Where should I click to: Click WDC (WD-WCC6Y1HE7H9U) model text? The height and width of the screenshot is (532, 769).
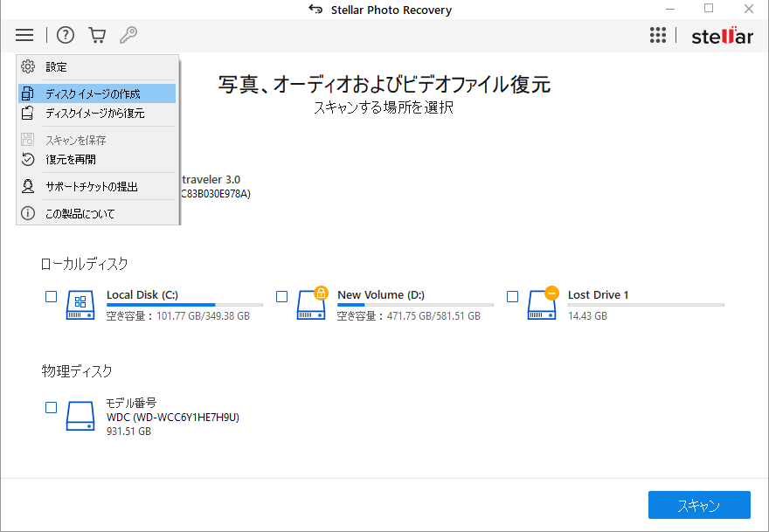tap(173, 418)
